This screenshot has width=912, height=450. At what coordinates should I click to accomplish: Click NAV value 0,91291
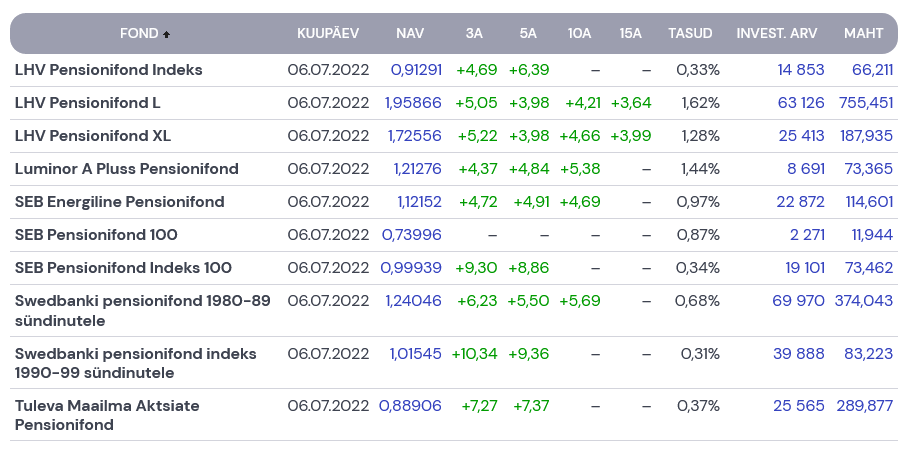click(416, 70)
